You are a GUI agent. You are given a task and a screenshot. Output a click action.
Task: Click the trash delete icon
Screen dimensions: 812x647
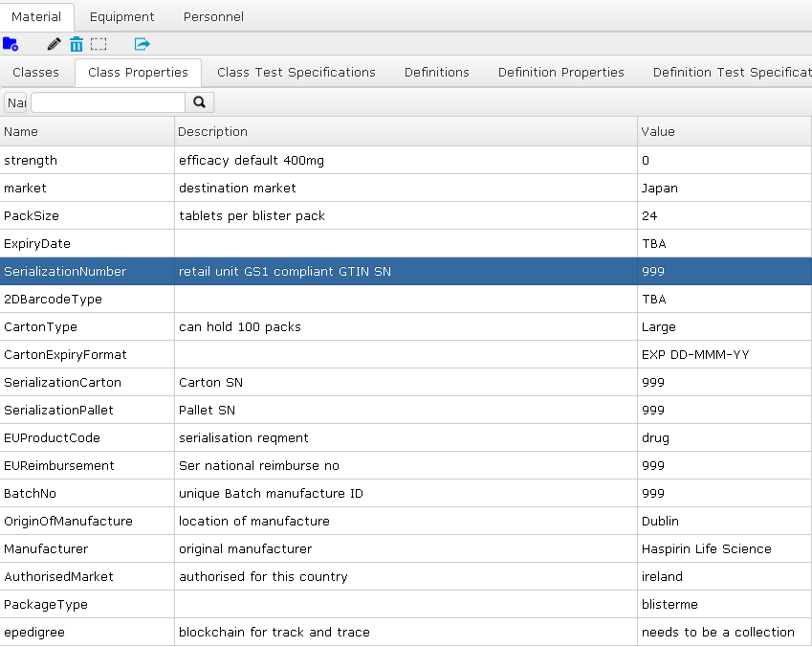click(x=77, y=44)
